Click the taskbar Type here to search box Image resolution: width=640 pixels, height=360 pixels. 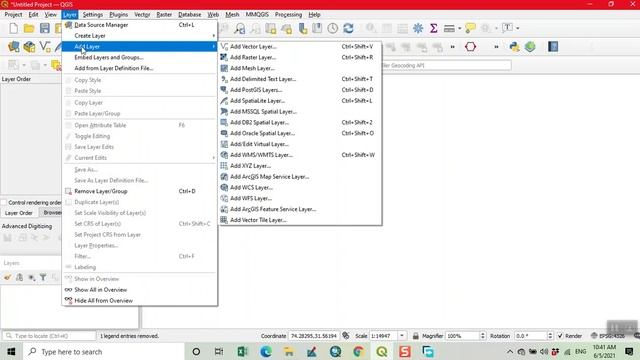pos(104,351)
